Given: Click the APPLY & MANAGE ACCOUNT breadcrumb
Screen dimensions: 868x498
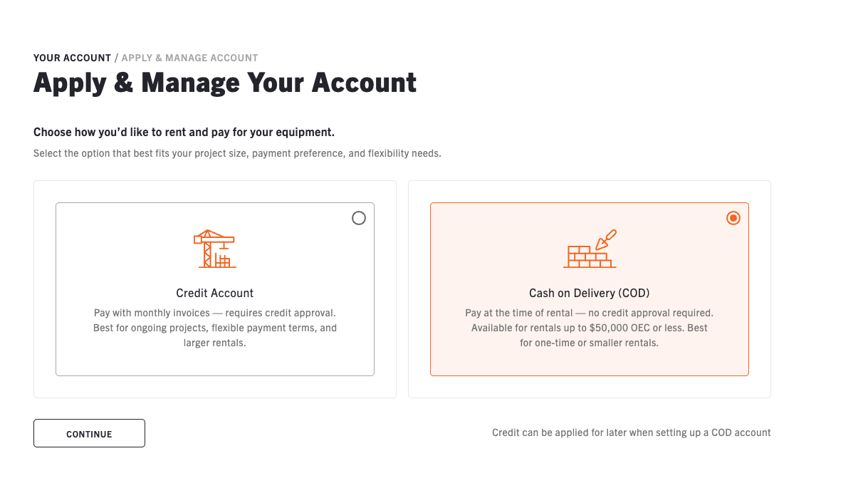Looking at the screenshot, I should point(190,58).
